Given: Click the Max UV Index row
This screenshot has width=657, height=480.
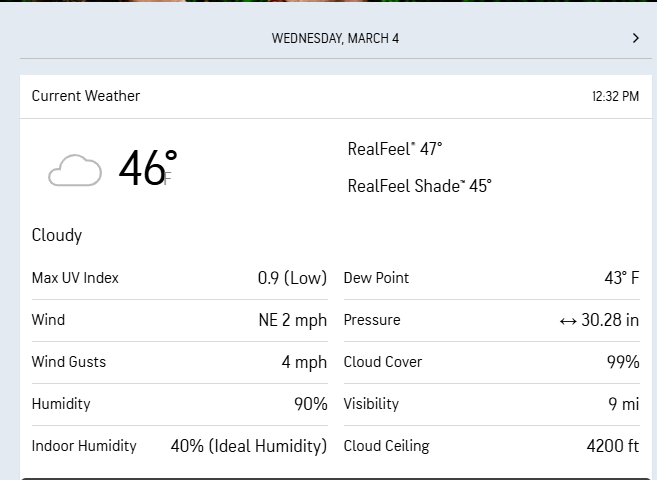Looking at the screenshot, I should tap(179, 278).
